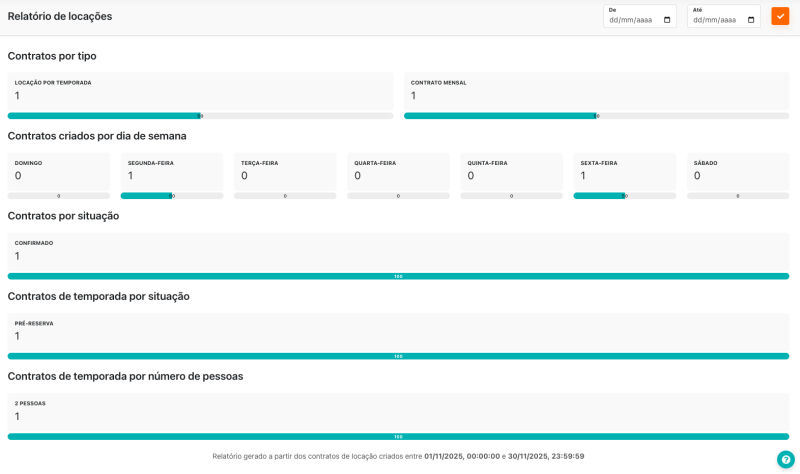Click the Até end date input

[x=712, y=20]
